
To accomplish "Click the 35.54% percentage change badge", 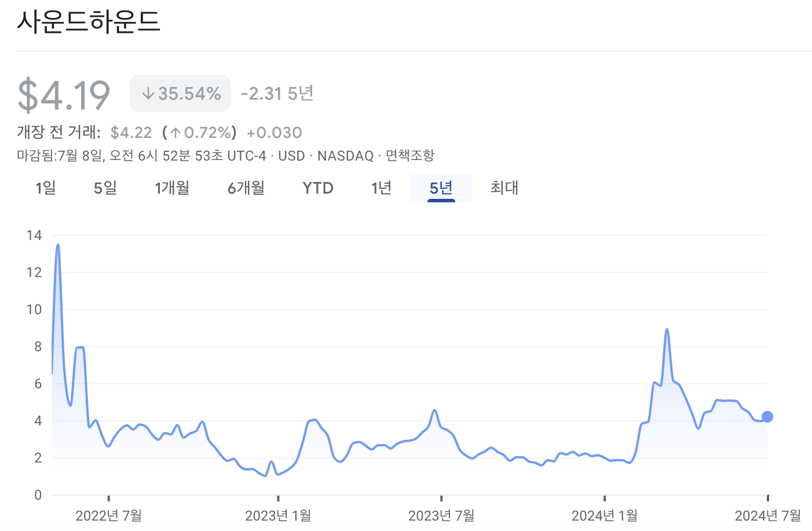I will (x=180, y=92).
